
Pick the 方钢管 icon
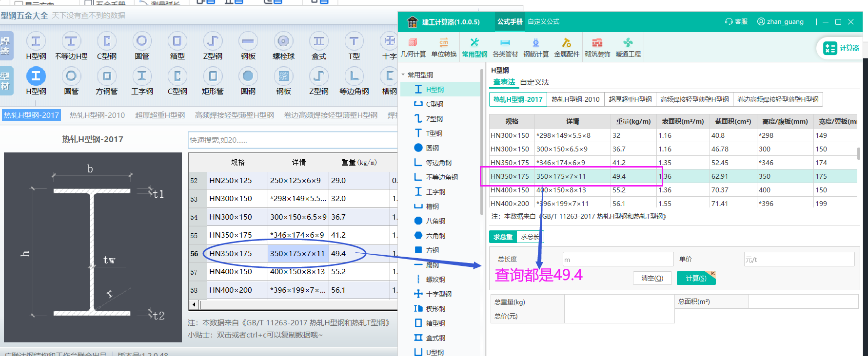tap(107, 81)
